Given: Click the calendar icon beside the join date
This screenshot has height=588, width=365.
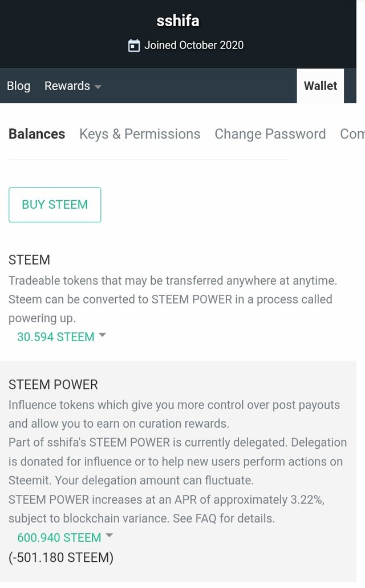Looking at the screenshot, I should [134, 46].
